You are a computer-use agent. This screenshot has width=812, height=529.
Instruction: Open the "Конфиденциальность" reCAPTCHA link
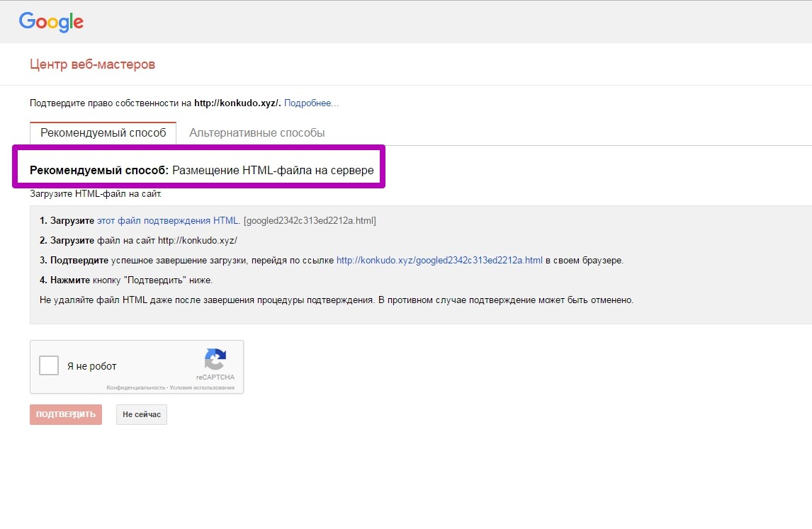pos(135,387)
